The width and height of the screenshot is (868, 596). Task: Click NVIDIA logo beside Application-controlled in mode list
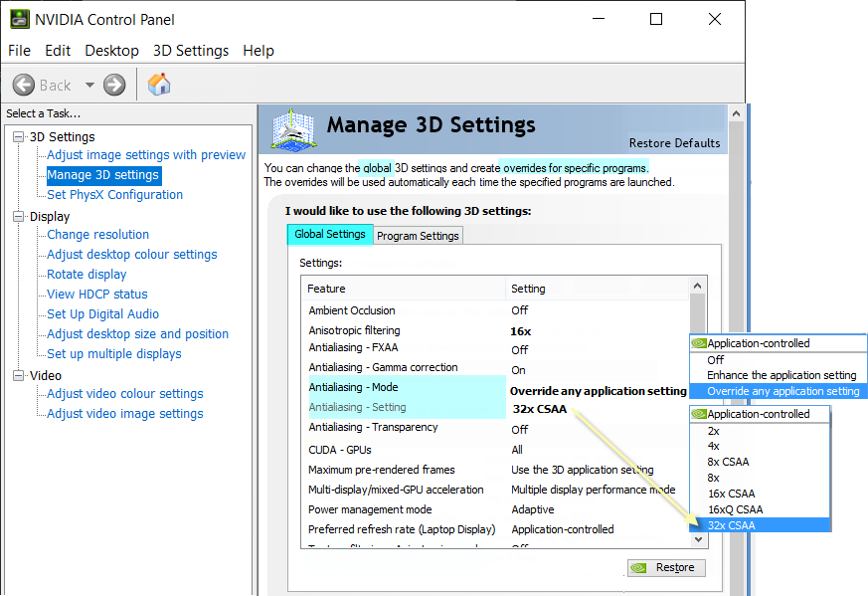(x=698, y=343)
